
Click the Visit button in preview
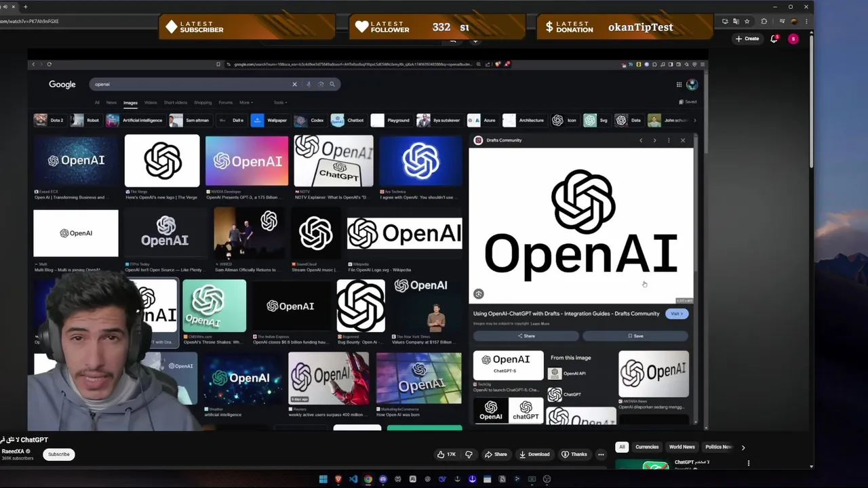point(677,314)
